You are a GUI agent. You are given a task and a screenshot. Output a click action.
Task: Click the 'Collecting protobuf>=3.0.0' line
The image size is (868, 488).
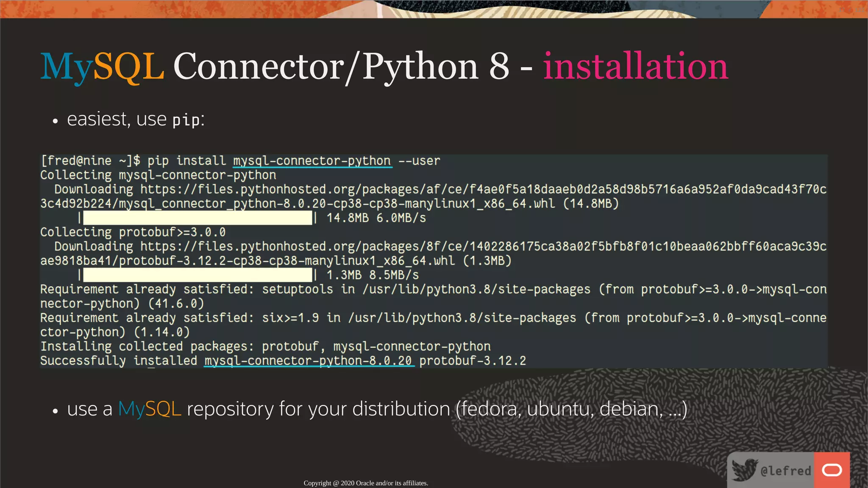tap(133, 232)
